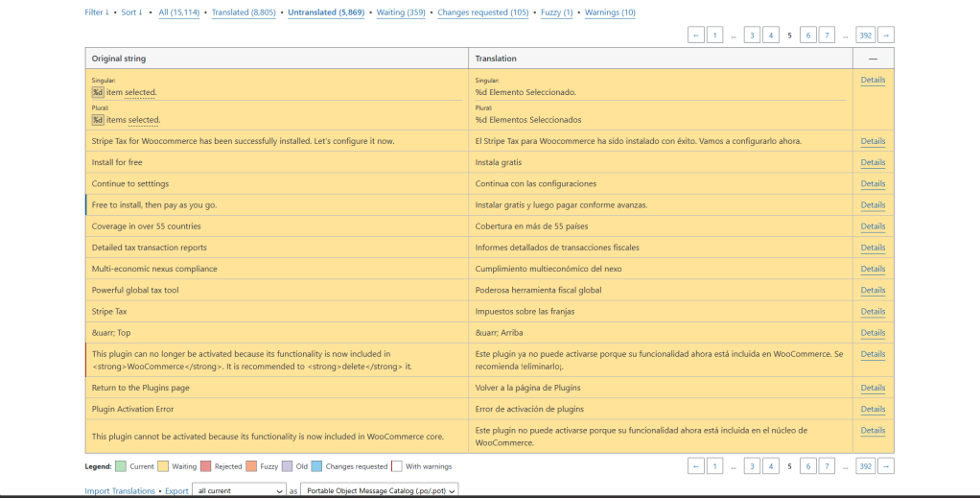The height and width of the screenshot is (498, 980).
Task: Open Details for 'included in WooCommerce core' row
Action: click(x=873, y=431)
